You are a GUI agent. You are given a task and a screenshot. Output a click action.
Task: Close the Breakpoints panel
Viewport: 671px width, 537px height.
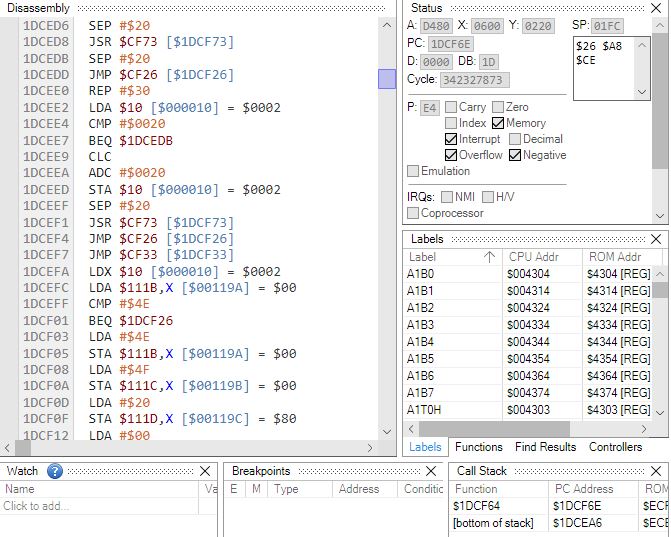click(x=431, y=471)
